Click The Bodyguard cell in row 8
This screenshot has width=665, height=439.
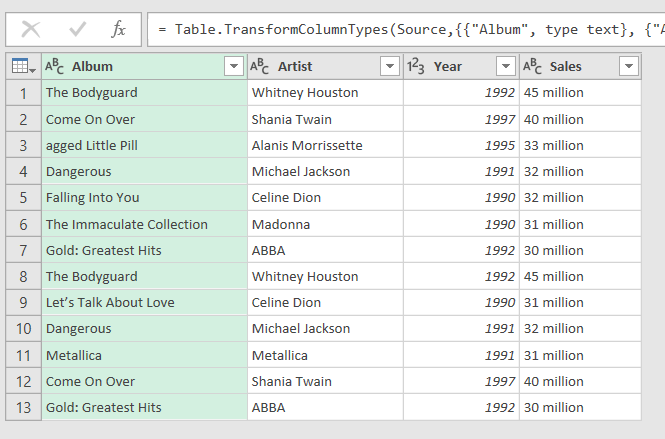[145, 277]
